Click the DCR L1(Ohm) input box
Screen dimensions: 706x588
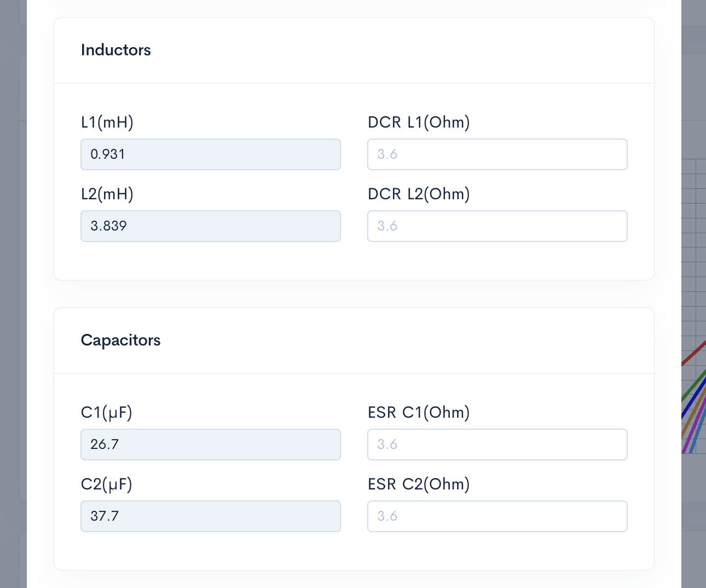[497, 154]
